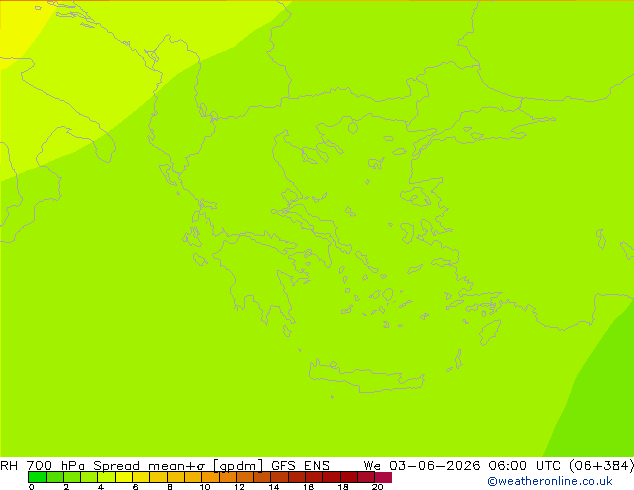The width and height of the screenshot is (634, 490).
Task: Click legend number "0"
Action: (x=31, y=487)
